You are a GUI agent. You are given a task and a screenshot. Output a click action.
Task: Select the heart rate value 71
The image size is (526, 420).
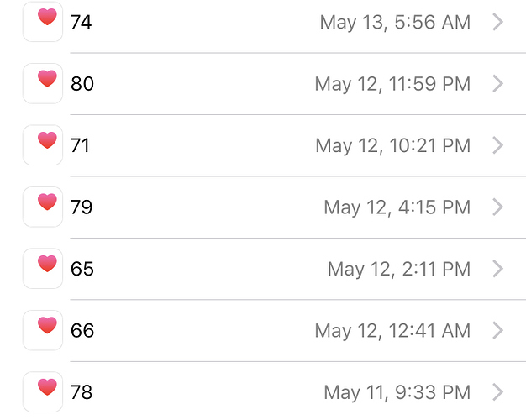[x=80, y=145]
